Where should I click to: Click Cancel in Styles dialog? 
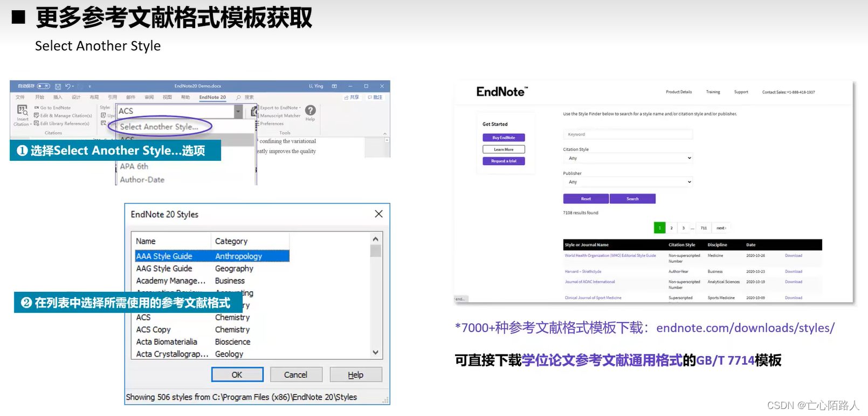click(x=295, y=374)
